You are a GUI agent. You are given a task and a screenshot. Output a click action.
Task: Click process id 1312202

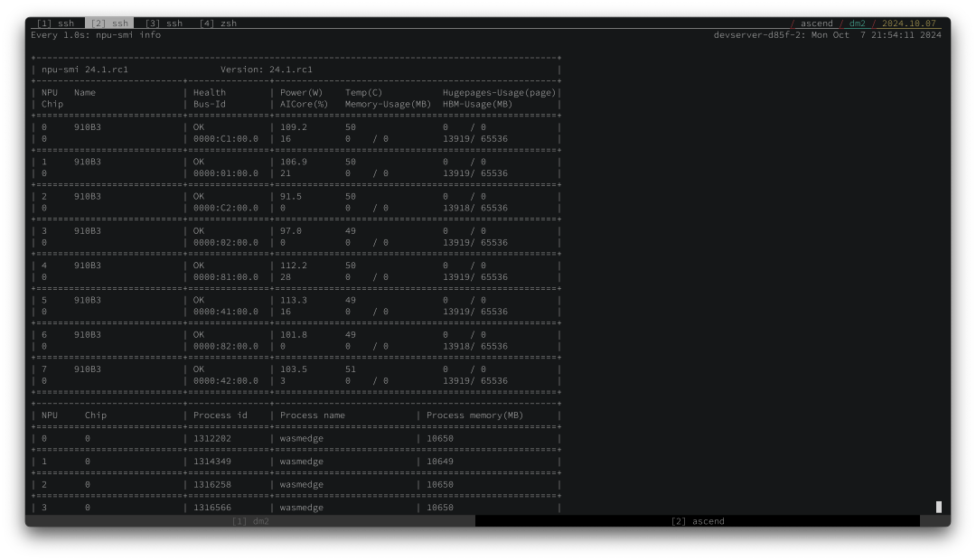(212, 438)
